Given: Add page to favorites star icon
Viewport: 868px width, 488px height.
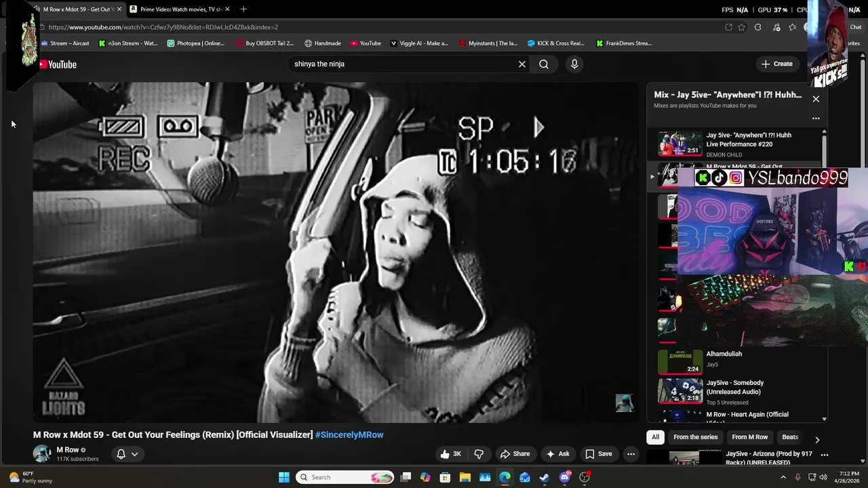Looking at the screenshot, I should tap(741, 27).
